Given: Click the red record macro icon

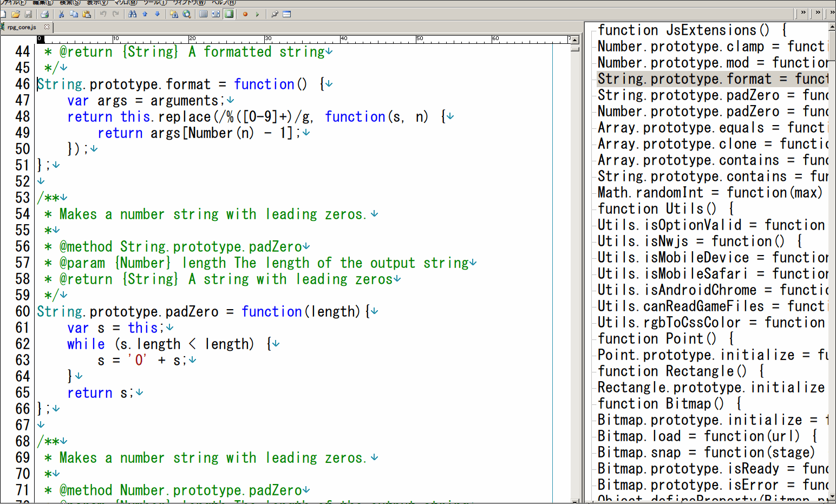Looking at the screenshot, I should coord(245,14).
